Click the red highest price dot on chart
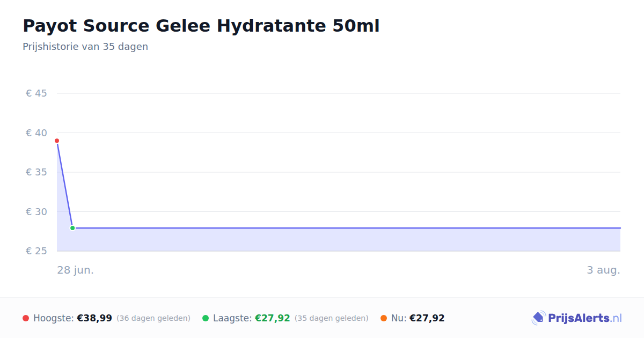The width and height of the screenshot is (644, 338). [x=57, y=141]
